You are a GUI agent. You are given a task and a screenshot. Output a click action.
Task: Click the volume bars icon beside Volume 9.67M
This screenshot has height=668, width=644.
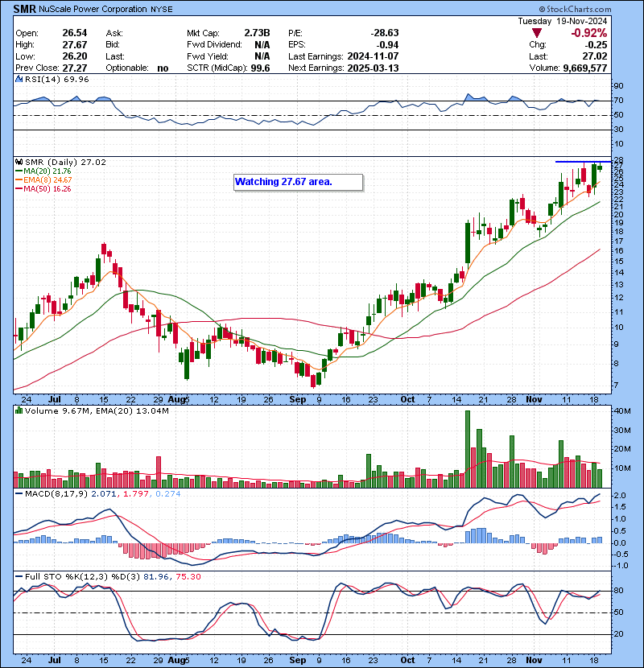coord(19,410)
